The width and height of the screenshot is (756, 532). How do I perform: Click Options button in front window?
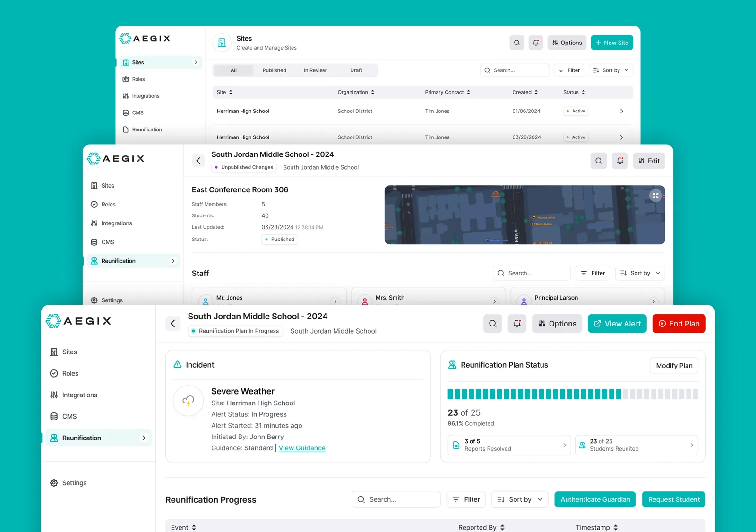[557, 324]
